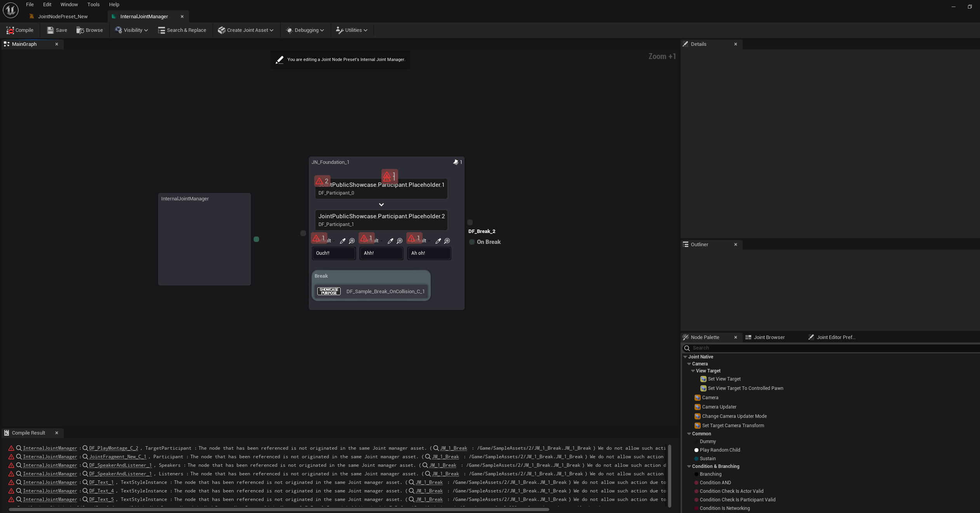Open the DF_Text_1 link in compile results
980x513 pixels.
pos(101,482)
